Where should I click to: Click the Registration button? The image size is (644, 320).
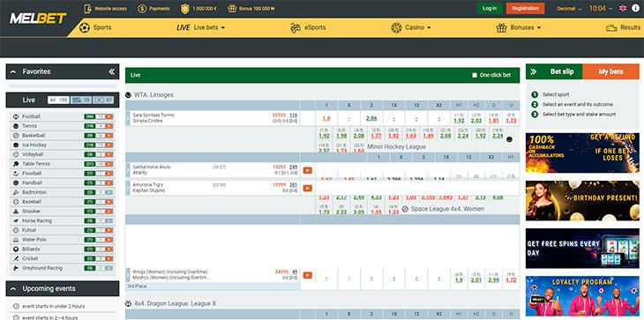coord(525,8)
